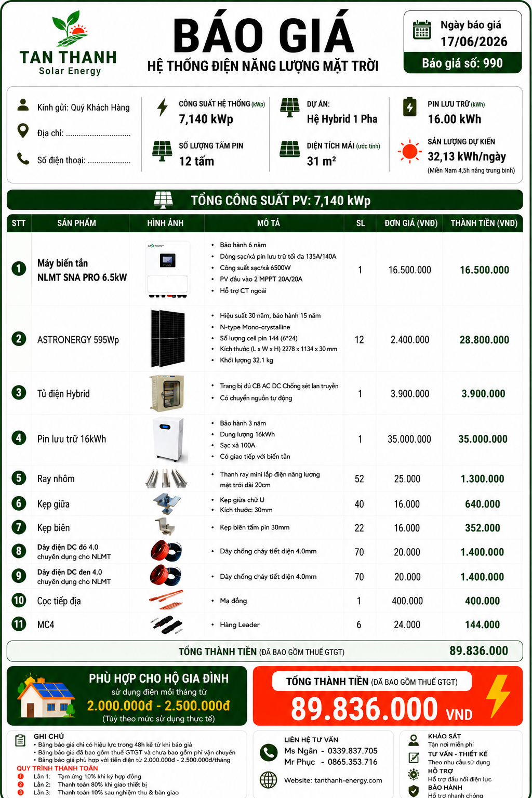Click the Tư vấn - Thiết kế pencil icon
The width and height of the screenshot is (532, 798).
[414, 757]
